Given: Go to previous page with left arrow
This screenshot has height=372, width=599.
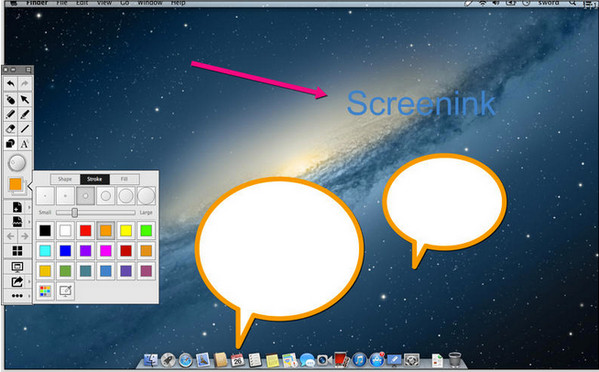Looking at the screenshot, I should [x=11, y=236].
